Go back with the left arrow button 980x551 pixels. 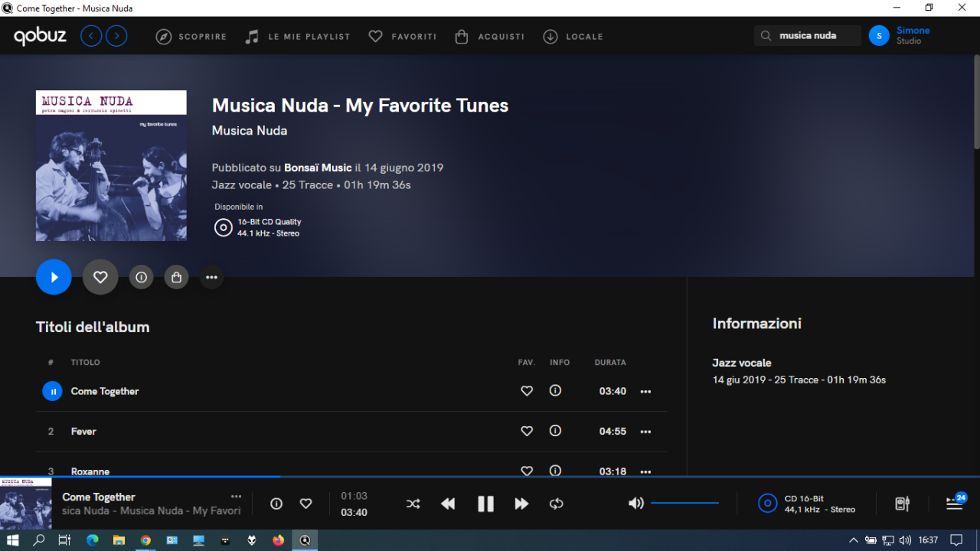(91, 36)
